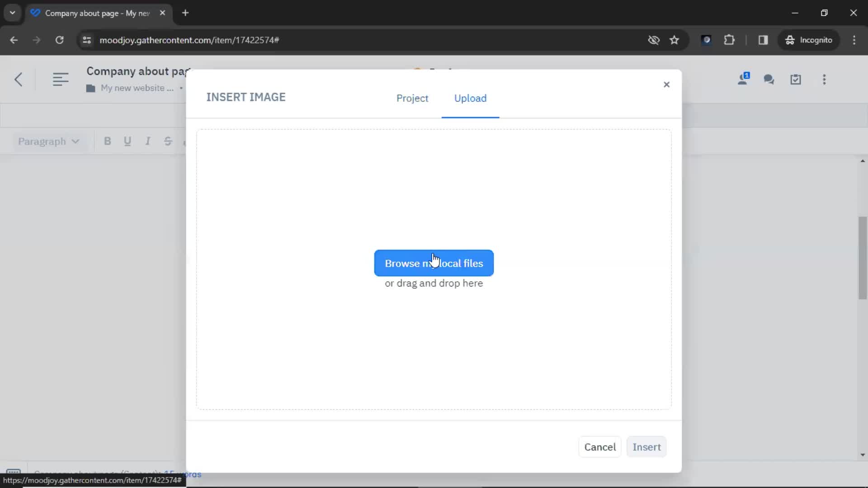
Task: Click the Strikethrough formatting icon
Action: (168, 141)
